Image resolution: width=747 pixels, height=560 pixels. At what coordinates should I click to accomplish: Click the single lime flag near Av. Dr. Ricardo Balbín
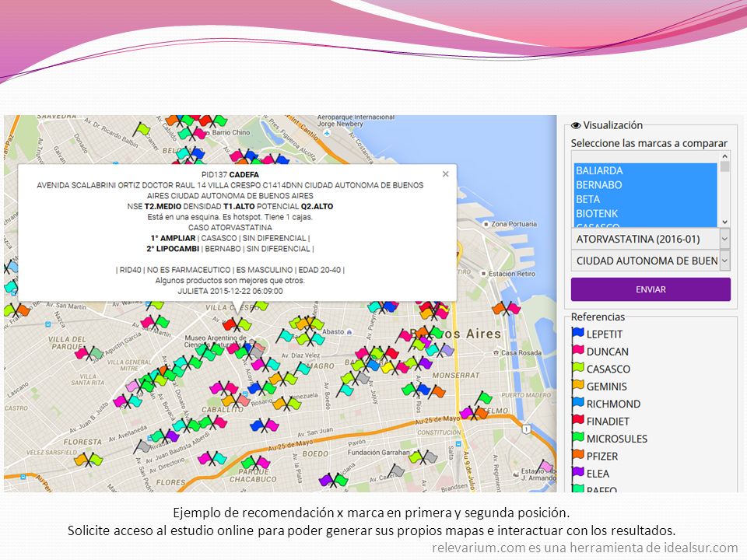click(142, 128)
